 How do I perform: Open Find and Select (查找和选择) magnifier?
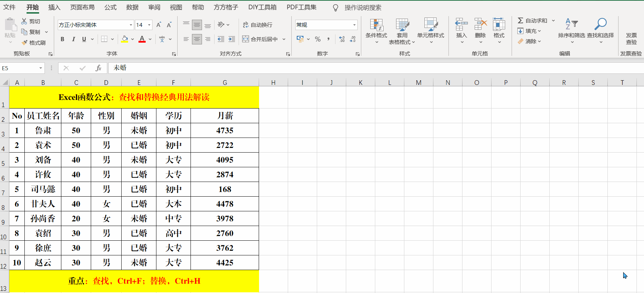600,31
